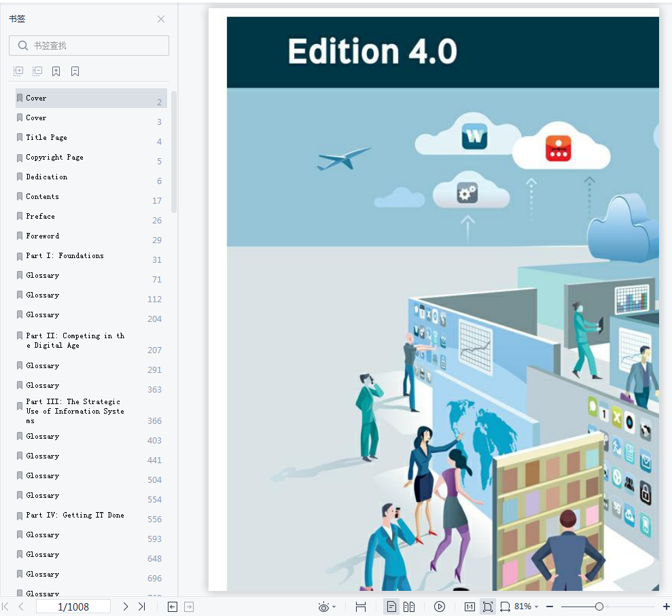Image resolution: width=672 pixels, height=616 pixels.
Task: Open Glossary bookmark at page 593
Action: coord(91,535)
